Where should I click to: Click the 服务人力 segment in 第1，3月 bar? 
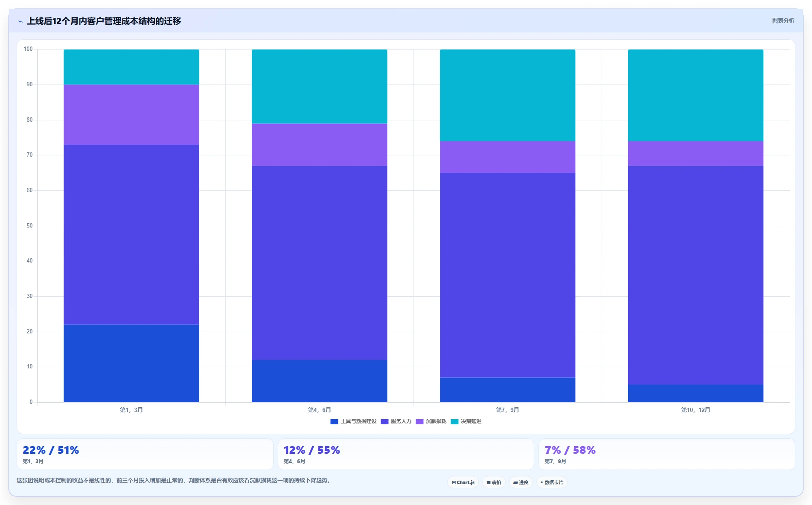click(131, 235)
